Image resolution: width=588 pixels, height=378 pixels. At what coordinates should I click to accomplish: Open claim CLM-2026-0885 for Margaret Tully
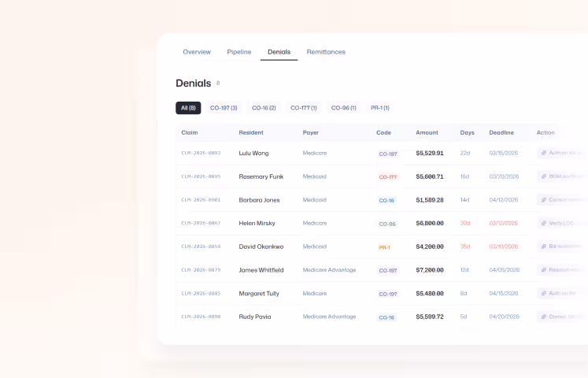pos(201,293)
